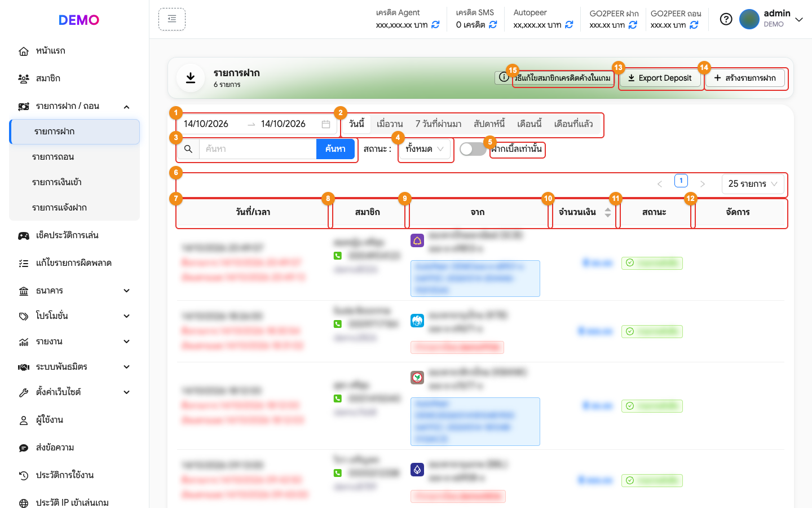The image size is (812, 508).
Task: Click the info icon beside credit fix link
Action: click(x=504, y=77)
